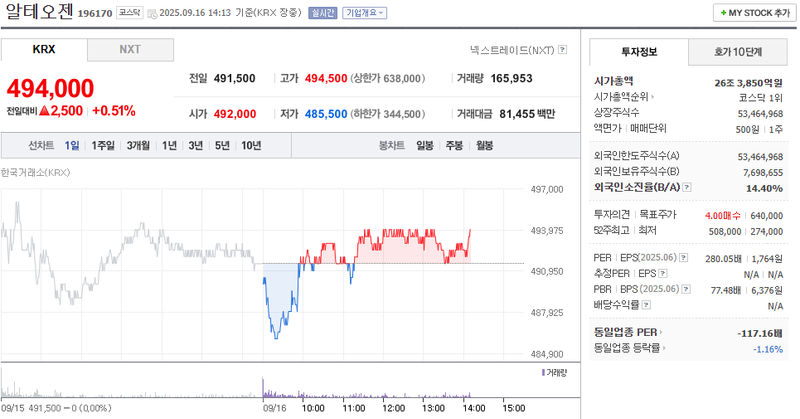Click the 14:00 time axis label

[473, 408]
